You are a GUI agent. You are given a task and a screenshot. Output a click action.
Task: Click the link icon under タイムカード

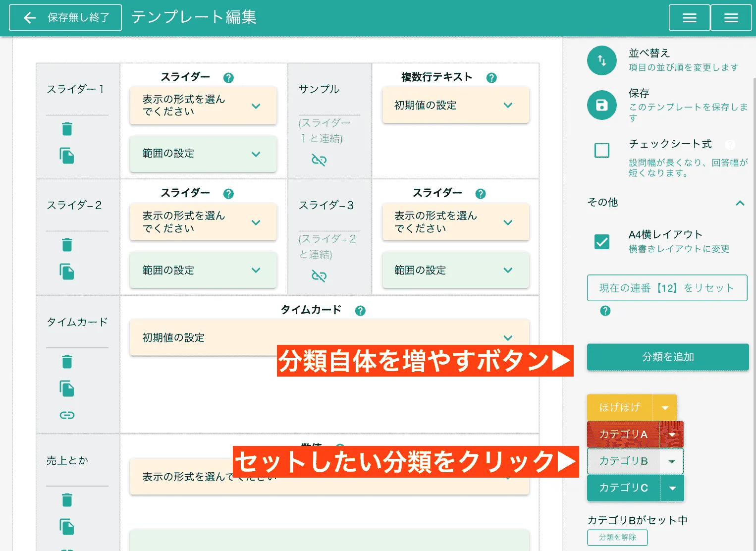67,415
